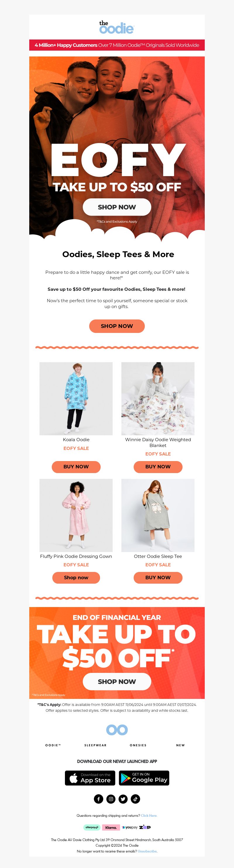Click the blue OO logo in the footer

117,730
